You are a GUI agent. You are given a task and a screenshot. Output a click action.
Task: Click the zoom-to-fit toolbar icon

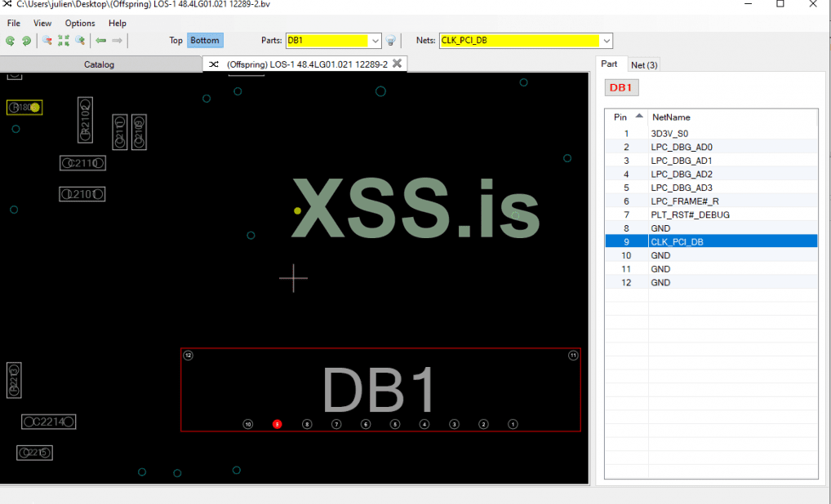tap(64, 41)
